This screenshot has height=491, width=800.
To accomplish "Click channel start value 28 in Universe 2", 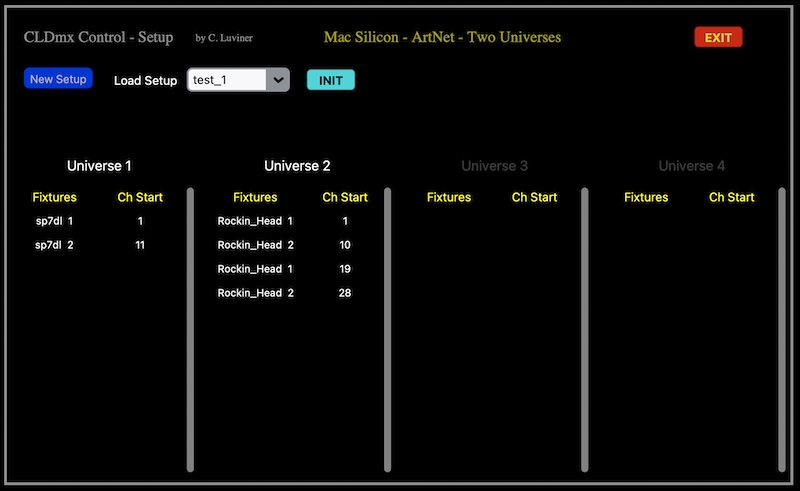I will (345, 293).
